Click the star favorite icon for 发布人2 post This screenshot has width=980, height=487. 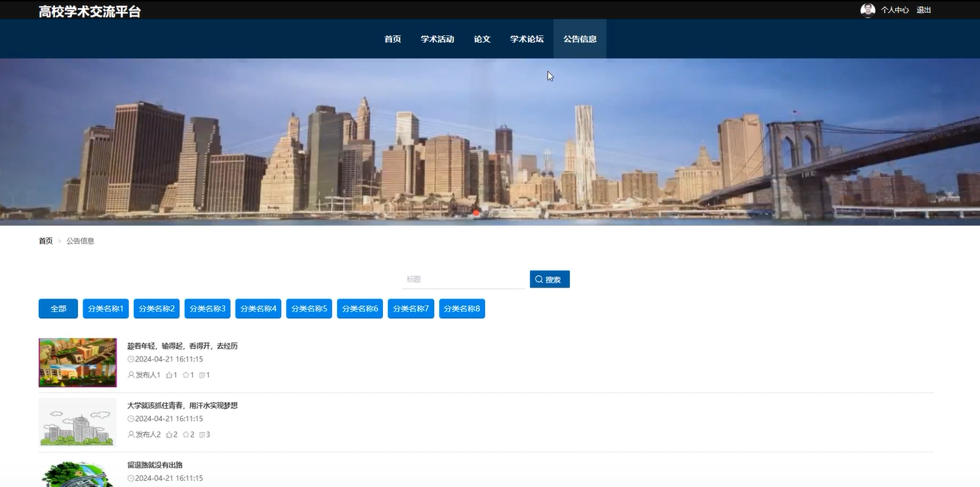coord(185,434)
